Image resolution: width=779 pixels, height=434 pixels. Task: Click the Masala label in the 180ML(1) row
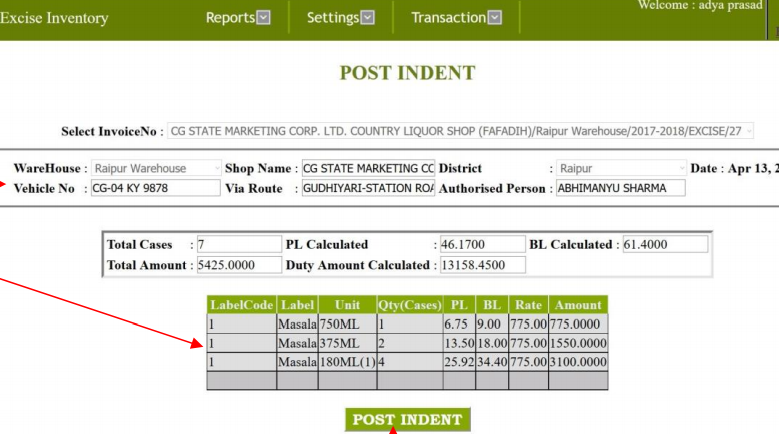click(x=297, y=362)
